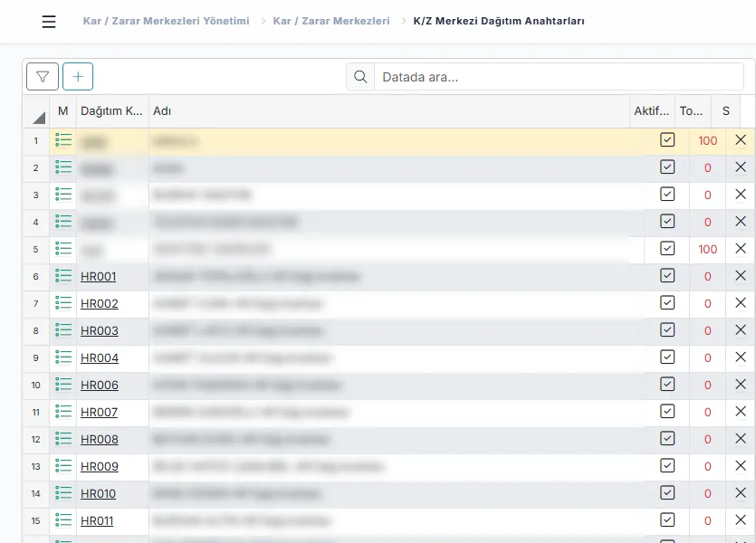This screenshot has width=756, height=543.
Task: Open the hamburger navigation menu
Action: [x=49, y=21]
